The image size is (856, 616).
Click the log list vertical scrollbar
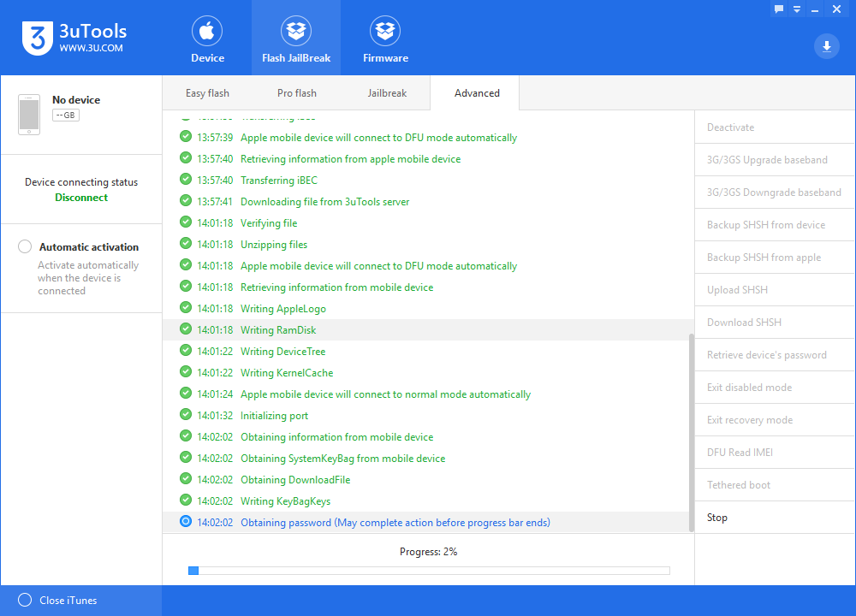pyautogui.click(x=691, y=428)
